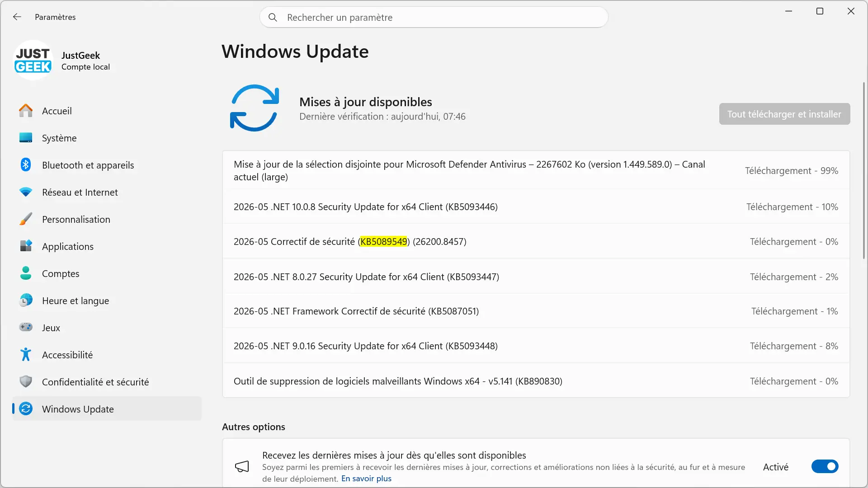Viewport: 868px width, 488px height.
Task: Click the Téléchargement - 2% status
Action: click(794, 277)
